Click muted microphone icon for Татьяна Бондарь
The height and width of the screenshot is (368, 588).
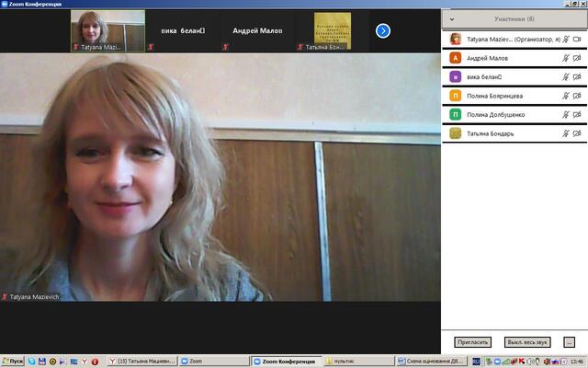(x=566, y=133)
